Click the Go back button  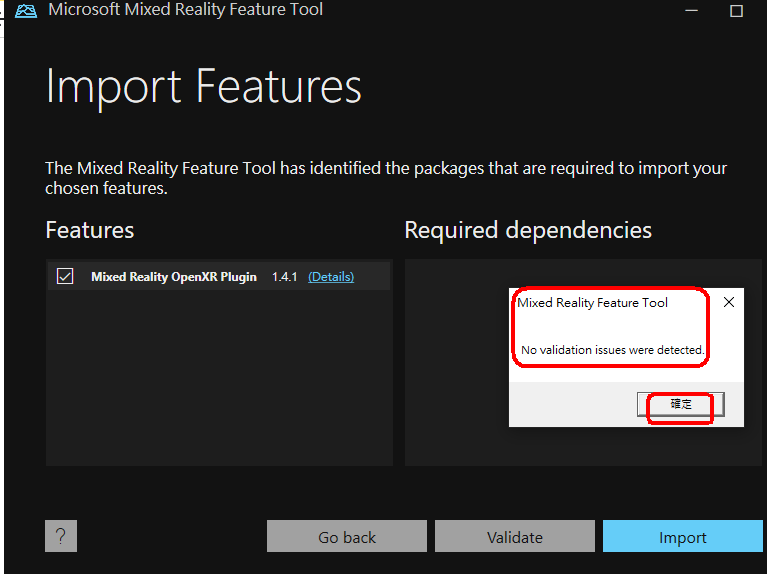coord(347,536)
